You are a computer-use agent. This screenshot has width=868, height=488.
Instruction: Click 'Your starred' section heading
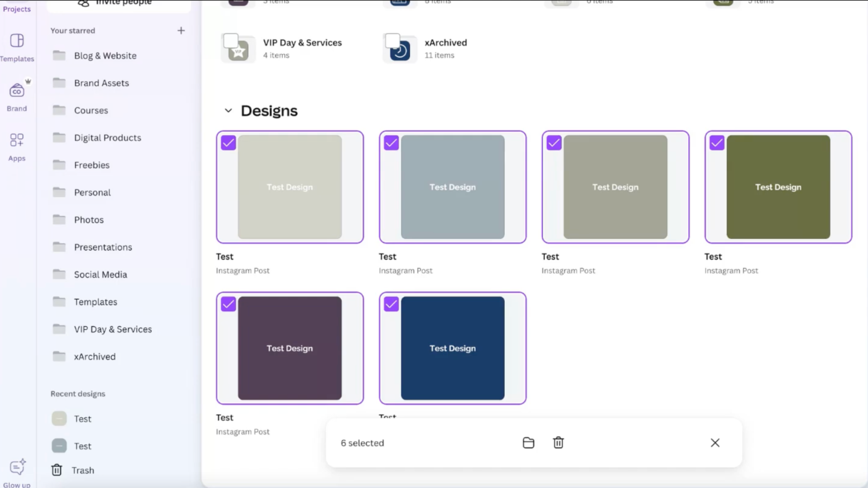click(73, 31)
